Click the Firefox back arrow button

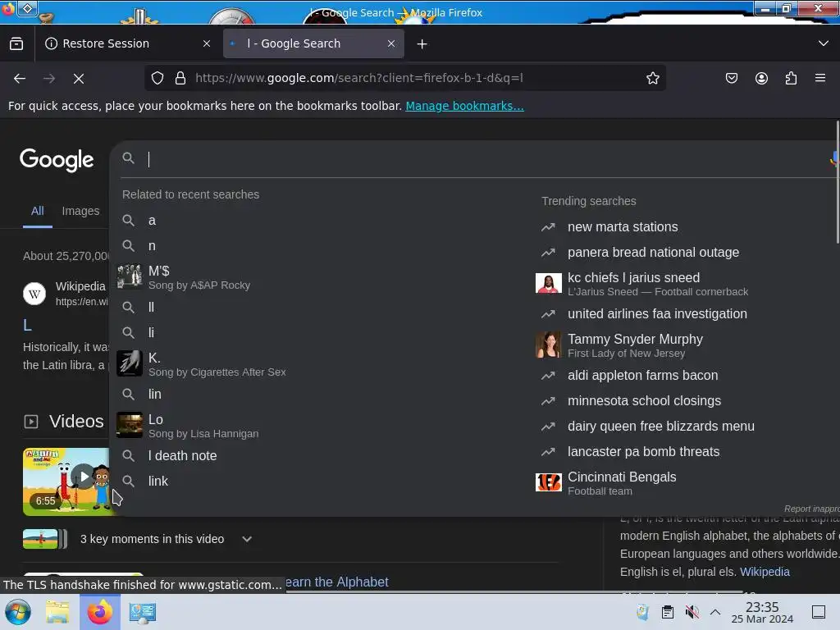(x=20, y=78)
